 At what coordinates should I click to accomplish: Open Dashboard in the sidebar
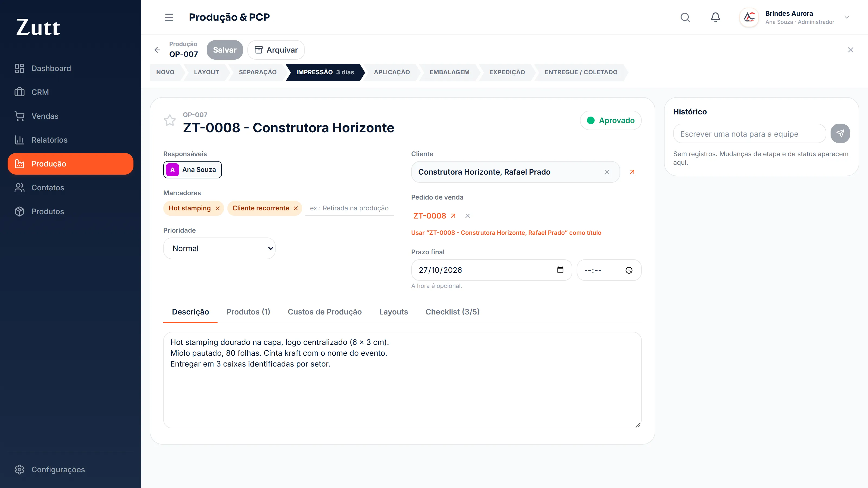(71, 68)
